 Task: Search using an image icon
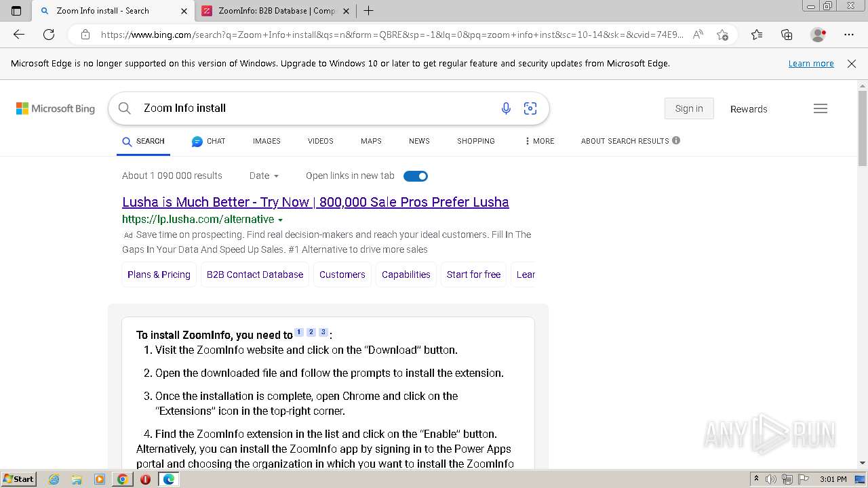pyautogui.click(x=530, y=108)
